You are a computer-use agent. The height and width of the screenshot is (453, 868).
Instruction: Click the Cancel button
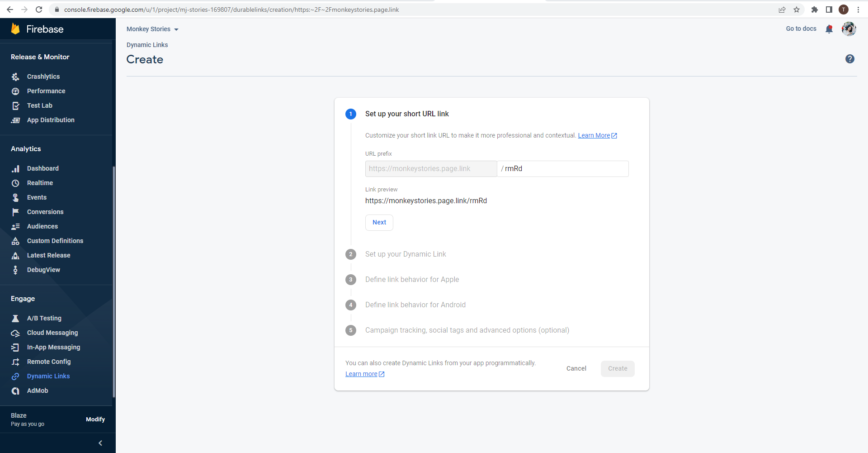pyautogui.click(x=576, y=368)
